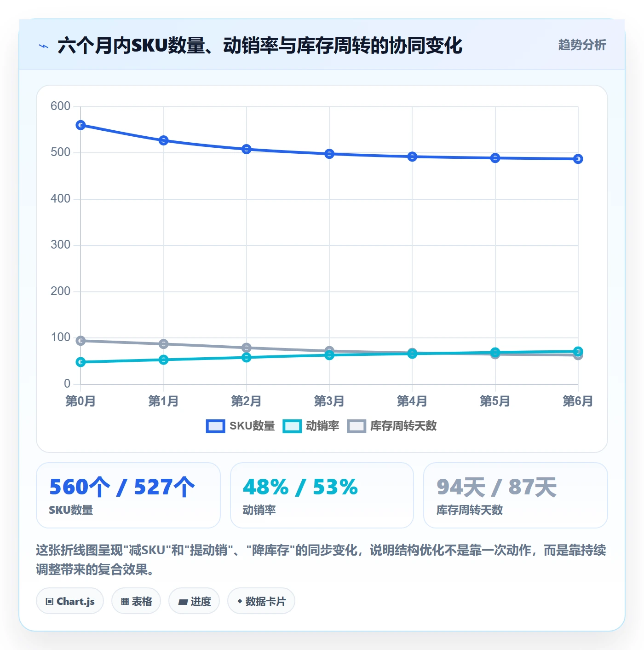
Task: Toggle the 动销率 legend entry
Action: tap(311, 426)
